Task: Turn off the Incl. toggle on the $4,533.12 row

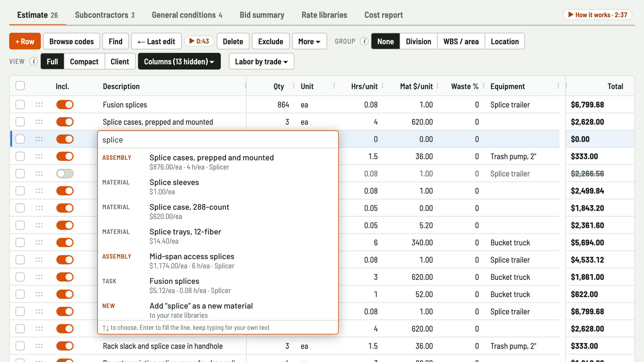Action: coord(65,260)
